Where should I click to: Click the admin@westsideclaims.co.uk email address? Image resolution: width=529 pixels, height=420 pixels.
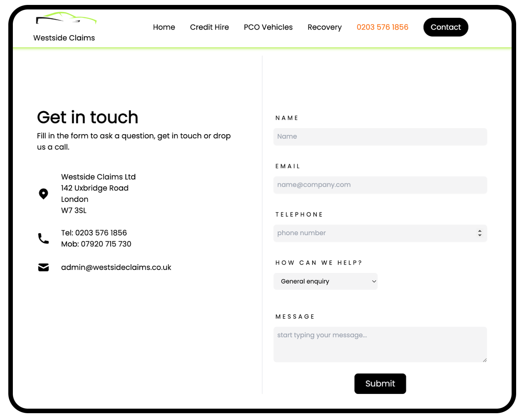click(116, 267)
